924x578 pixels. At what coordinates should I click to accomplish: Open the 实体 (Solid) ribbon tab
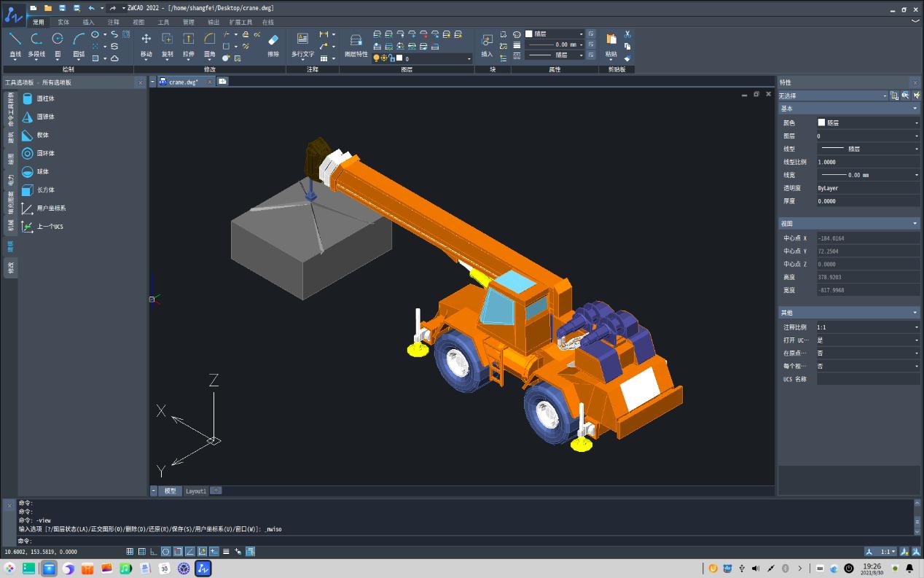pos(63,22)
